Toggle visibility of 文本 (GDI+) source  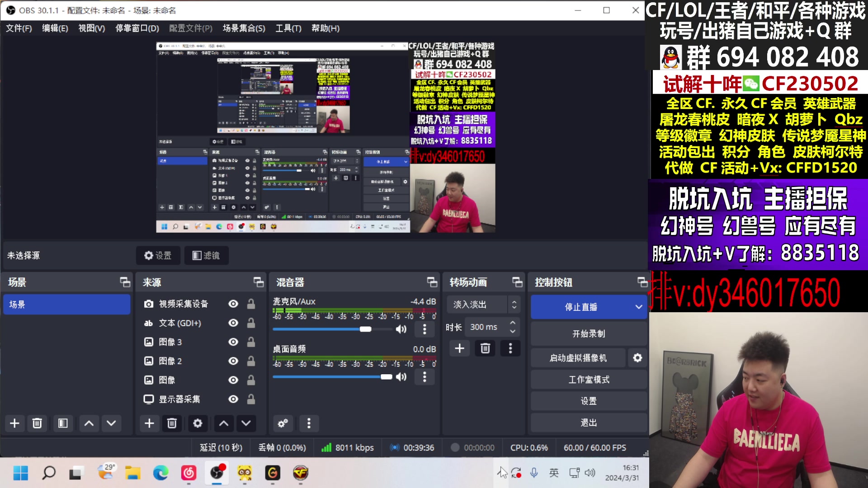(233, 323)
